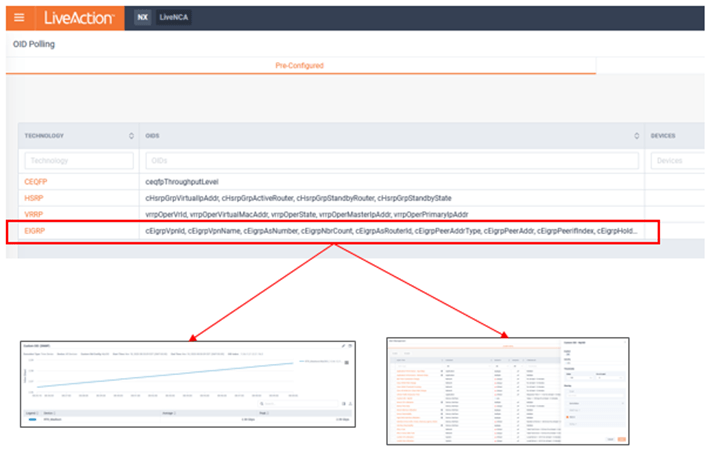The height and width of the screenshot is (450, 707).
Task: Open the HSRP technology link
Action: [x=34, y=198]
